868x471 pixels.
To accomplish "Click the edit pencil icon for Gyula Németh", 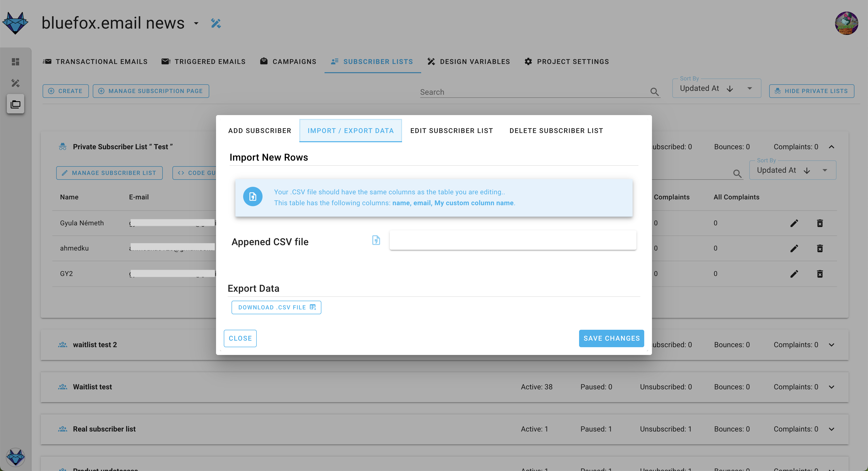I will point(794,223).
